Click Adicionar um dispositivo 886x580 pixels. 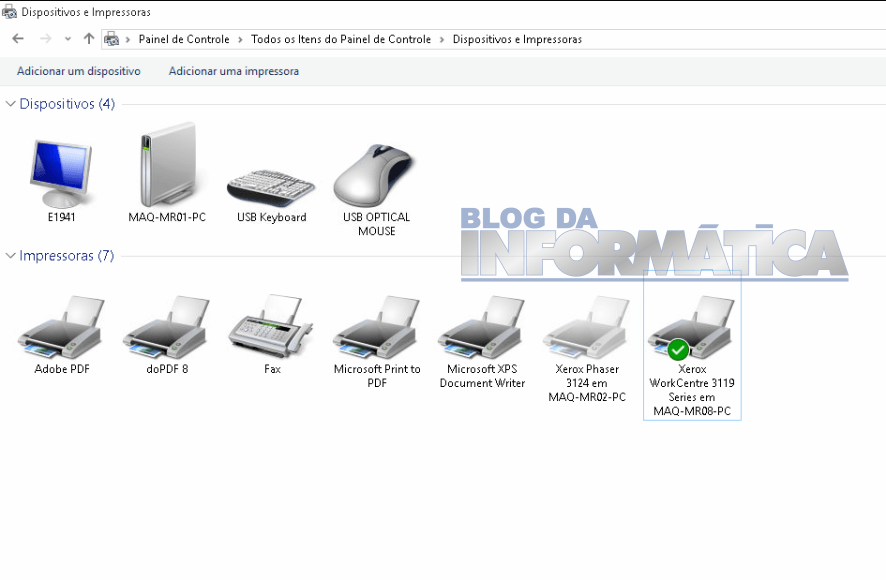[79, 71]
